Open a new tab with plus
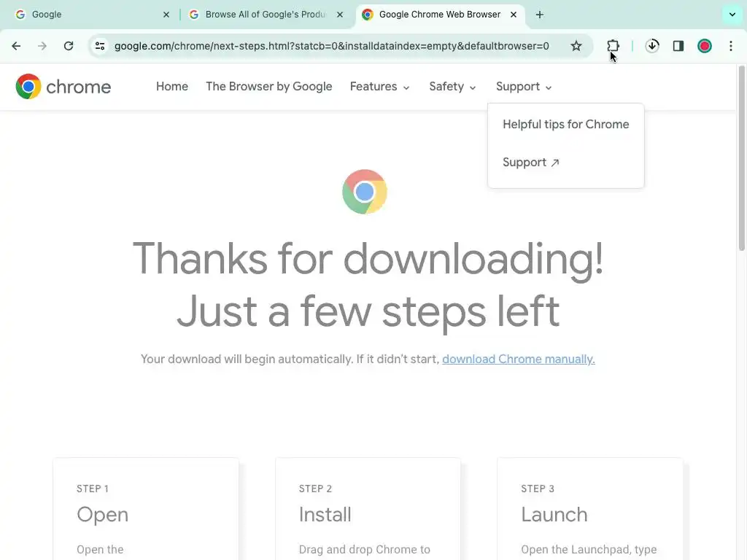 click(539, 15)
